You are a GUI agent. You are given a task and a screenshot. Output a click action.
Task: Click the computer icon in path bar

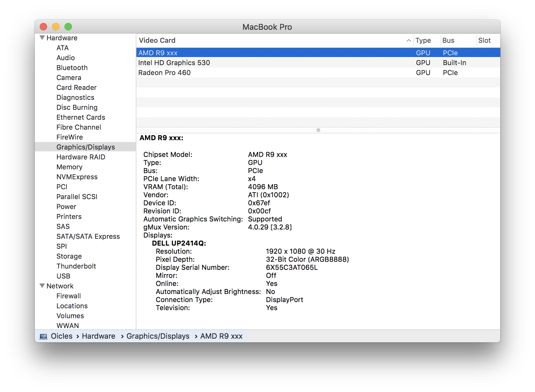[x=43, y=336]
